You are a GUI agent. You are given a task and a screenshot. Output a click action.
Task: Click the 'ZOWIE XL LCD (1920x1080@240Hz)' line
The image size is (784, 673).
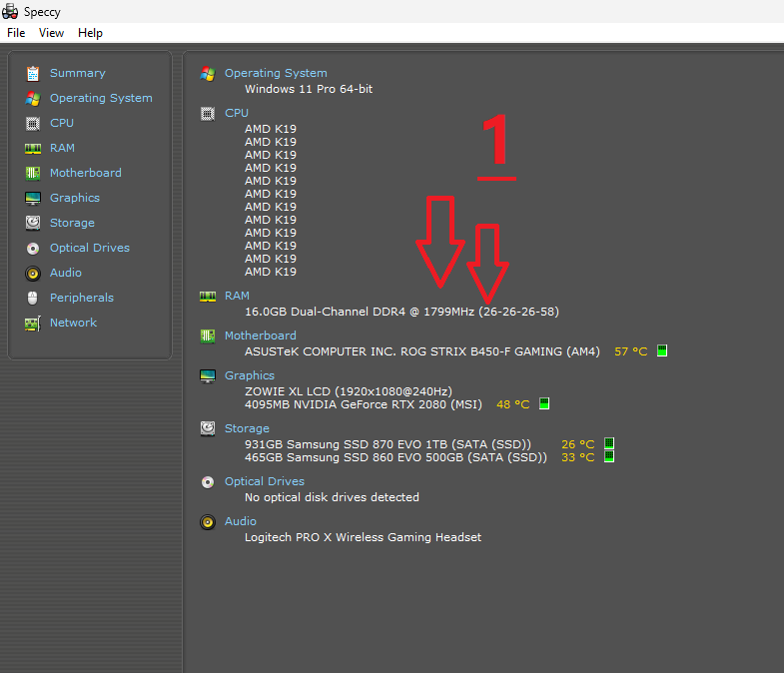(x=348, y=391)
